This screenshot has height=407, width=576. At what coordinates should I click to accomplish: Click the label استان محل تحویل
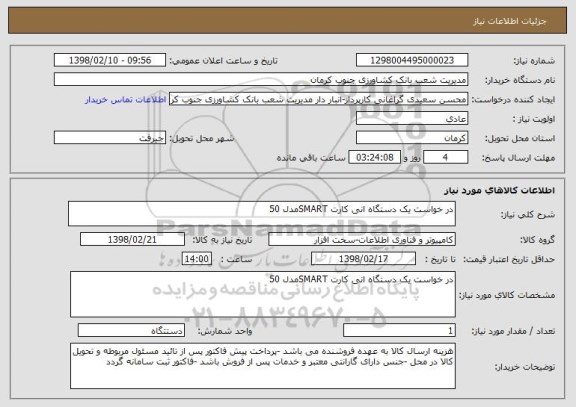(520, 138)
